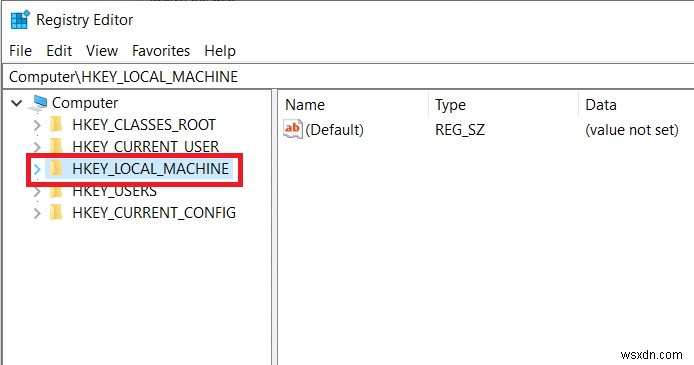Viewport: 694px width, 365px height.
Task: Select the HKEY_CURRENT_CONFIG key label
Action: (x=154, y=213)
